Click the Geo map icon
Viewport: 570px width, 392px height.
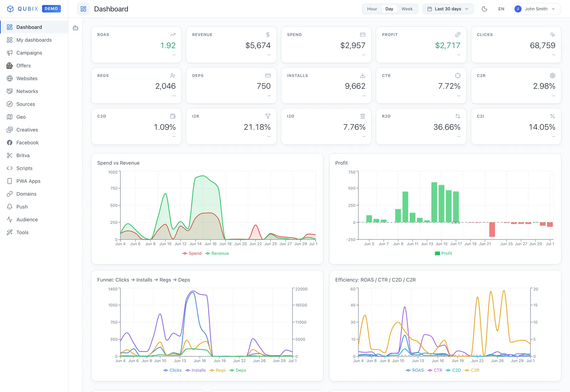pyautogui.click(x=10, y=117)
